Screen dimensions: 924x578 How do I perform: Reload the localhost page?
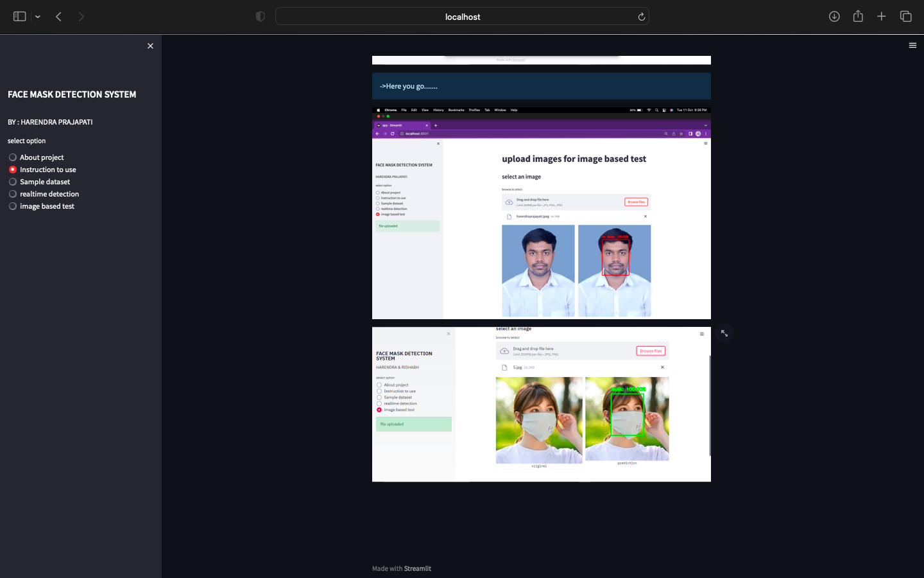(641, 17)
